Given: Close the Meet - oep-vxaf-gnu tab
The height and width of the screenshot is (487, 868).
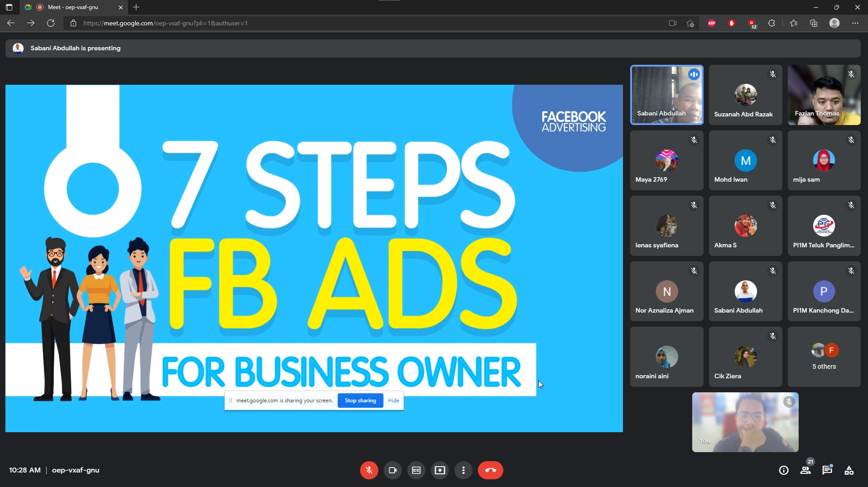Looking at the screenshot, I should tap(121, 7).
